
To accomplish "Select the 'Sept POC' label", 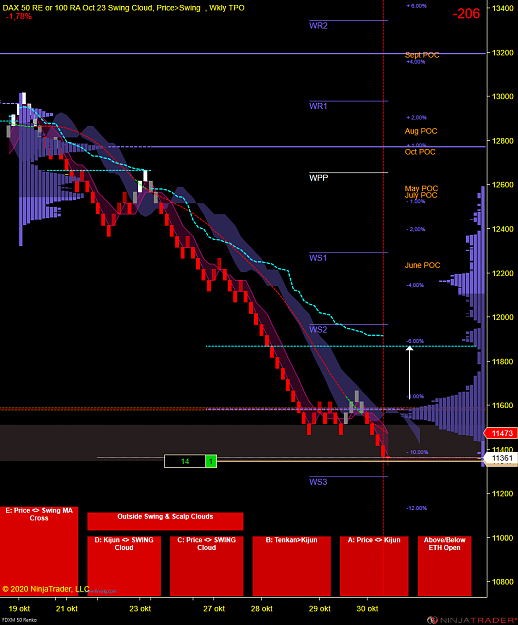I will click(x=422, y=55).
